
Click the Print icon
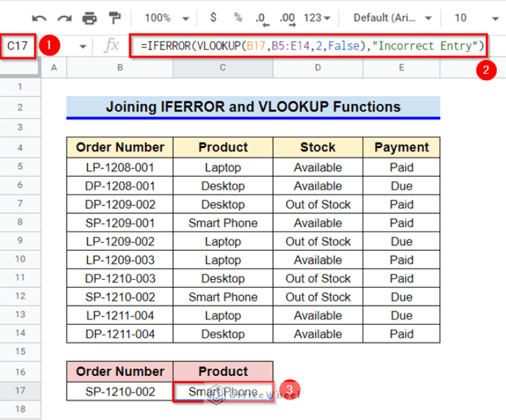pyautogui.click(x=90, y=18)
